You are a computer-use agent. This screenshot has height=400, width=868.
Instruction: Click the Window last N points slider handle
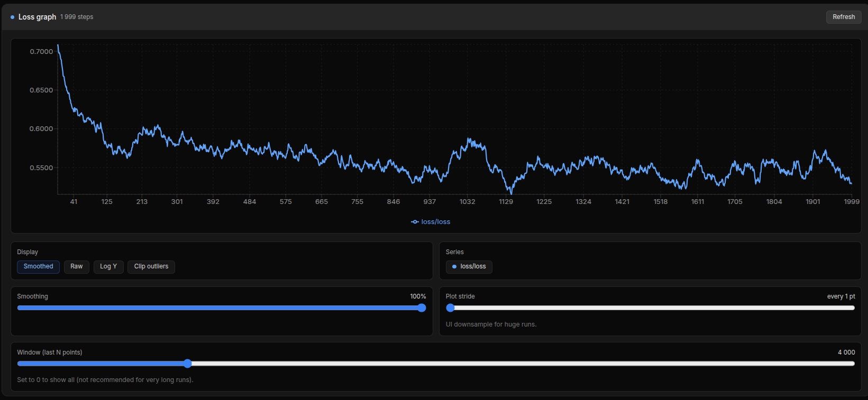click(187, 364)
